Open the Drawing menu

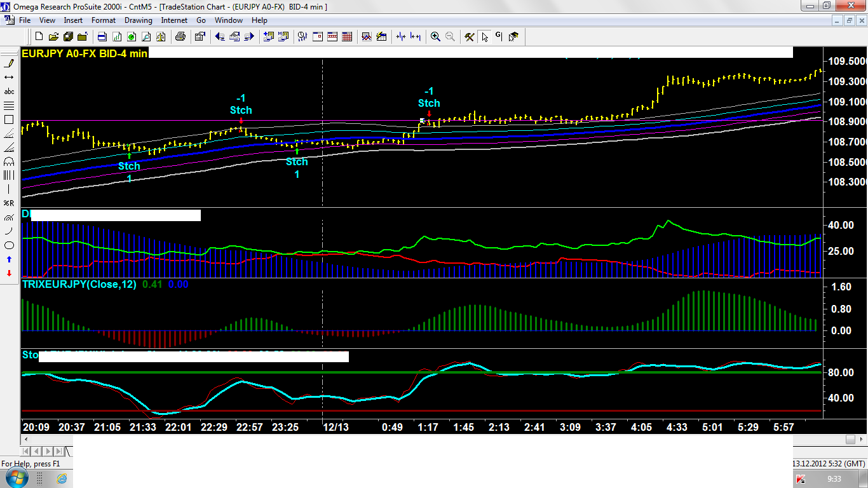[x=138, y=20]
